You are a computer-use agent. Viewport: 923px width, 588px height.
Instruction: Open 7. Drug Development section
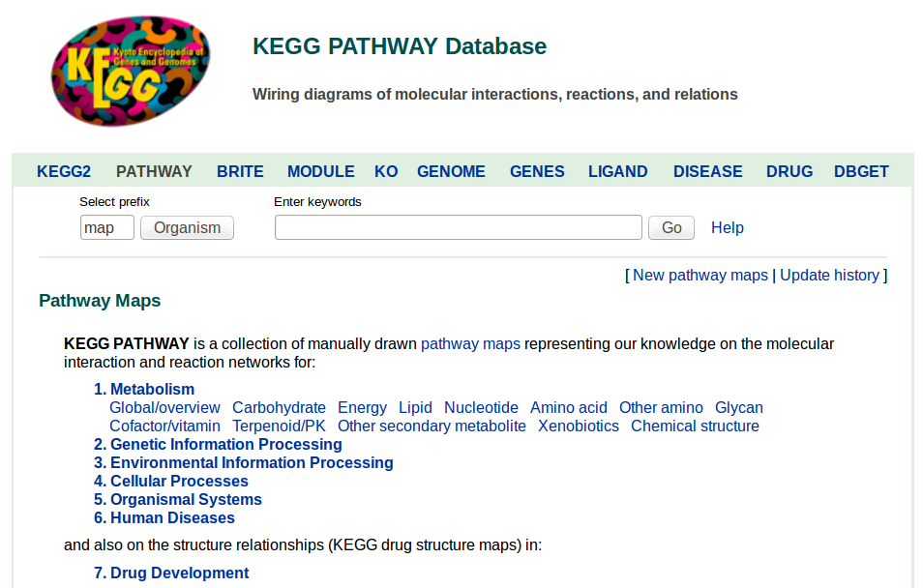(x=171, y=573)
